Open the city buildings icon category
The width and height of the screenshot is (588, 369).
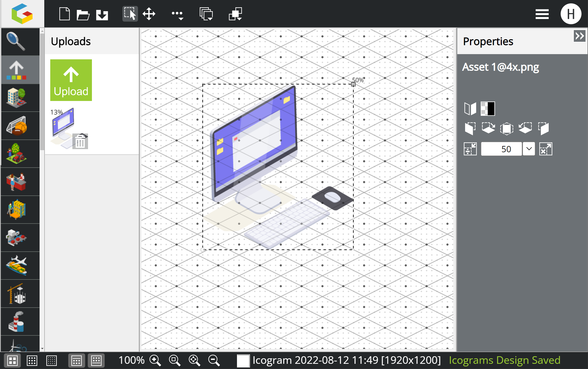(16, 98)
